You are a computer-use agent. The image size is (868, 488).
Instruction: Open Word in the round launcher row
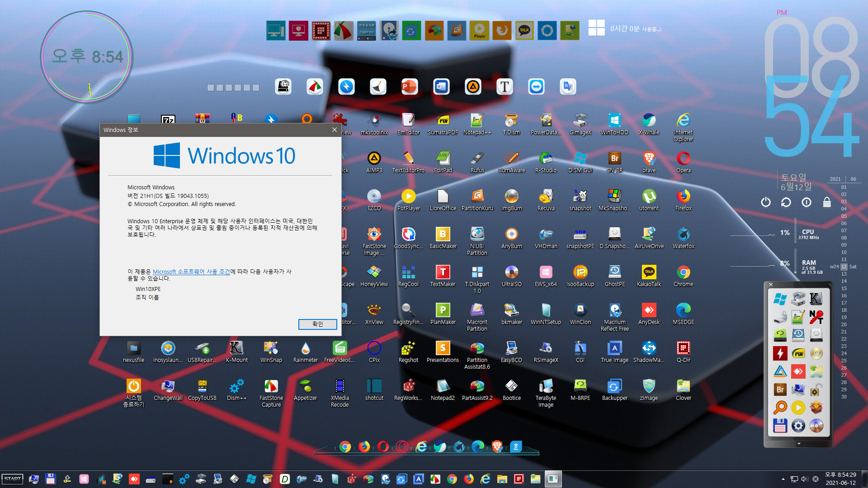pos(441,86)
